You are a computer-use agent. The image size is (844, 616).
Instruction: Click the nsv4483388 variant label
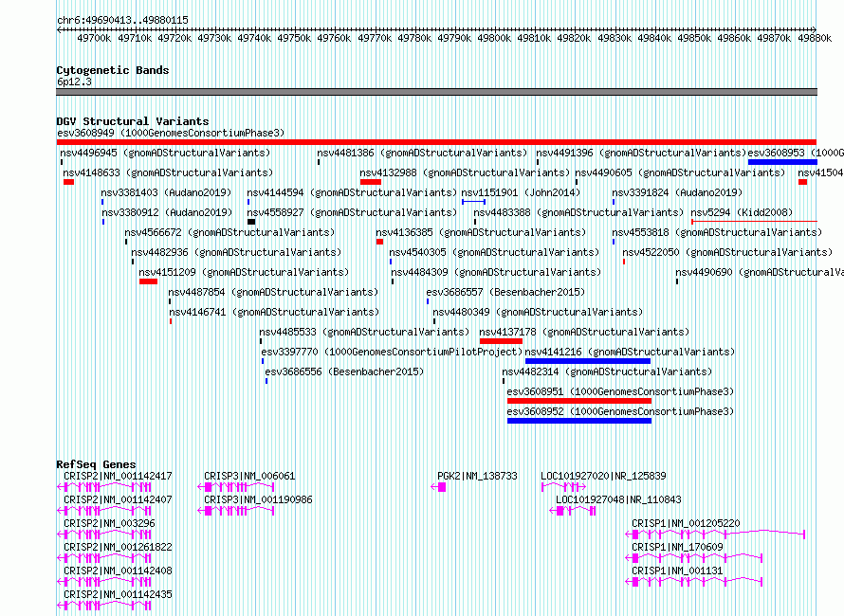578,212
